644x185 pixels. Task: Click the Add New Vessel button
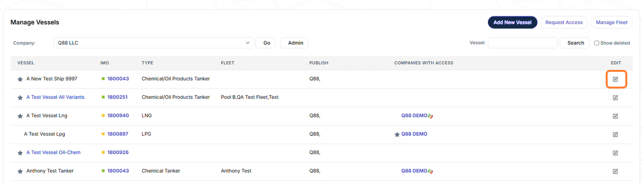point(512,22)
